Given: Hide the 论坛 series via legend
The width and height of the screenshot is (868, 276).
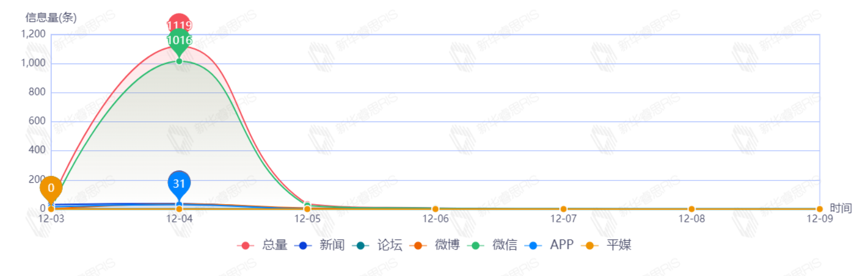Looking at the screenshot, I should tap(378, 245).
